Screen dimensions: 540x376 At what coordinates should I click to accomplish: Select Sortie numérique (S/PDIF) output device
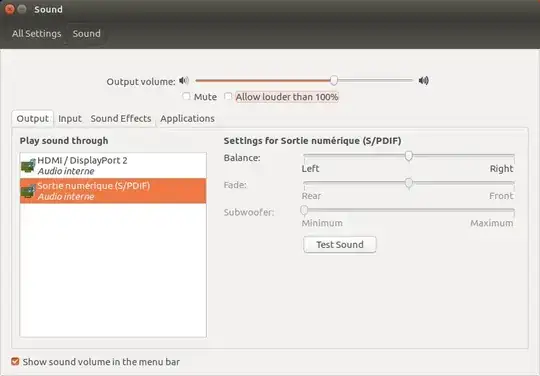[x=113, y=191]
